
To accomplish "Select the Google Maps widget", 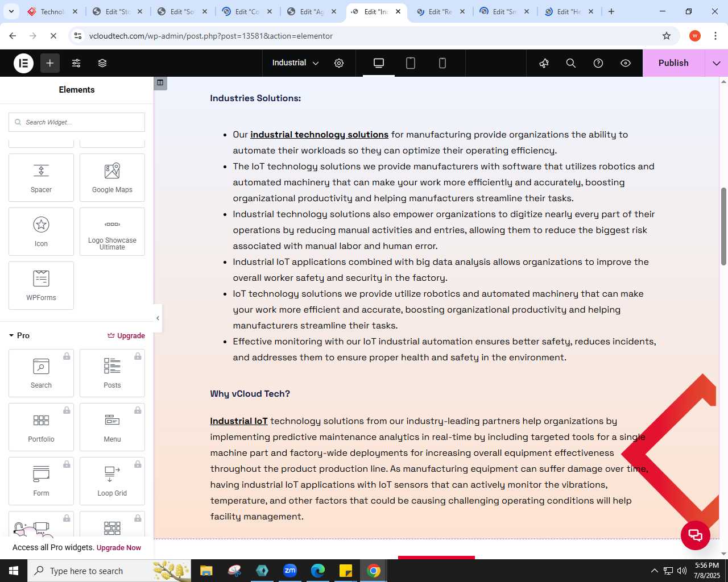I will [112, 177].
